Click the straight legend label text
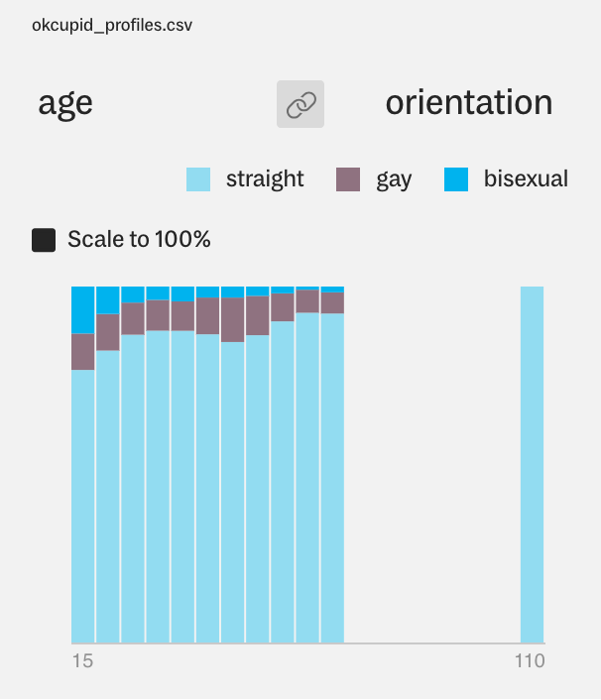 265,179
